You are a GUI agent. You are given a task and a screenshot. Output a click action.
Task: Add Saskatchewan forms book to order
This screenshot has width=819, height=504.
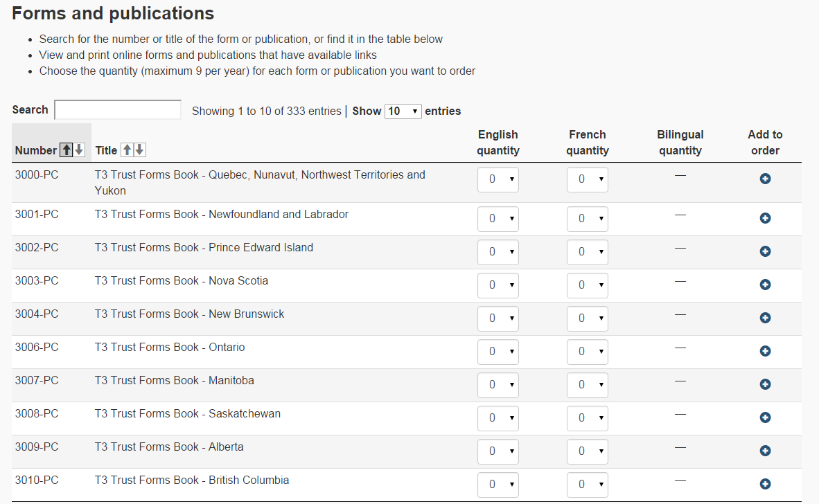click(x=765, y=417)
